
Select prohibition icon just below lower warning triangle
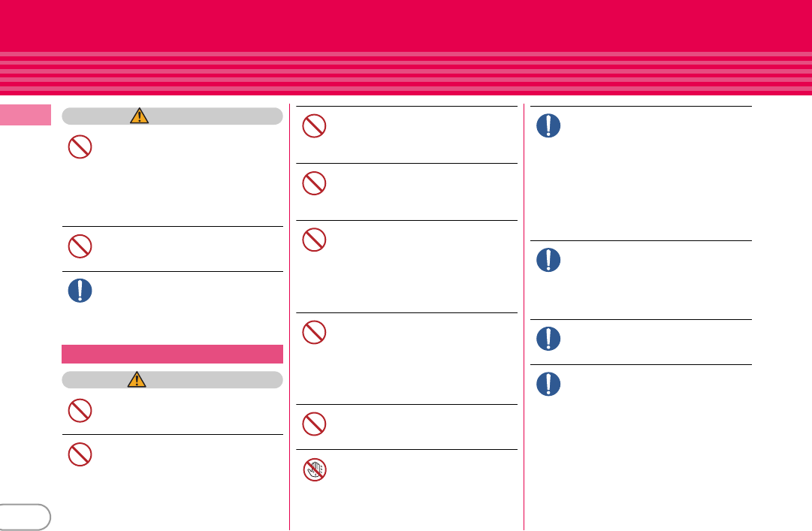[x=80, y=410]
